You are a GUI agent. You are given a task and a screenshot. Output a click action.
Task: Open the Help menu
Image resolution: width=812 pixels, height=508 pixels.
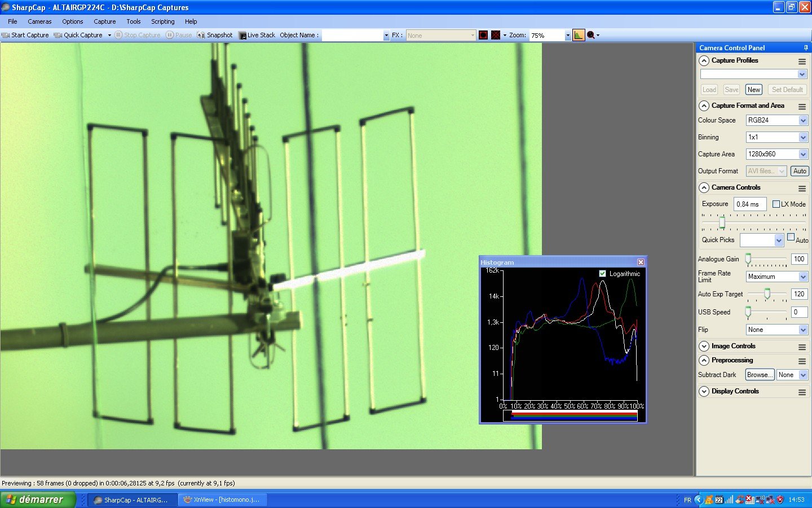click(x=191, y=21)
